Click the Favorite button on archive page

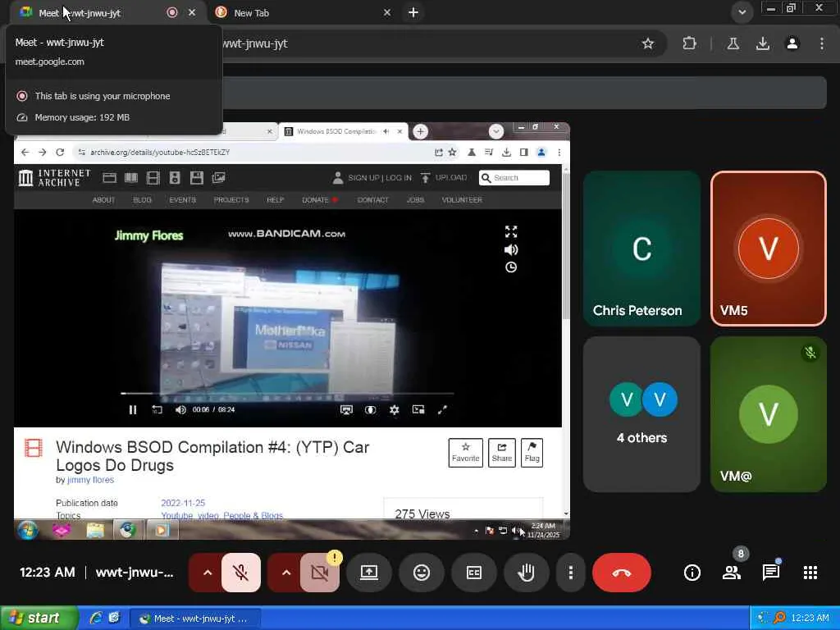tap(466, 453)
